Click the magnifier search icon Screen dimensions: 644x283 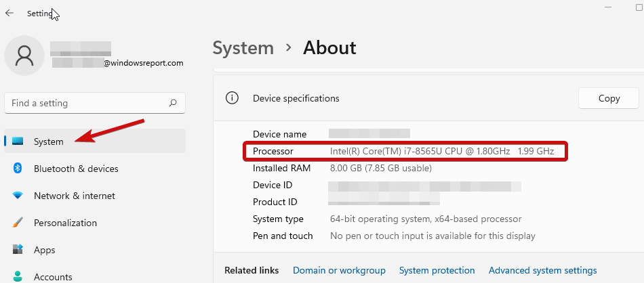click(x=173, y=104)
